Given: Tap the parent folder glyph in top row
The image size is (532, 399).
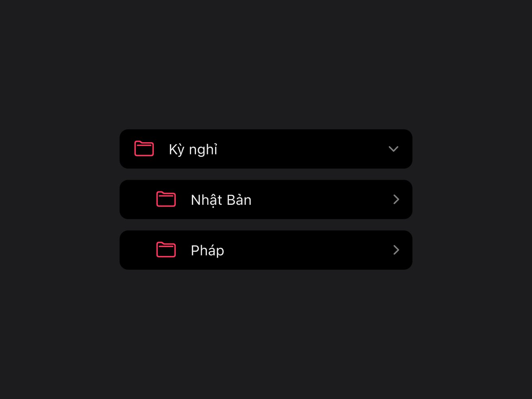Looking at the screenshot, I should click(x=144, y=149).
